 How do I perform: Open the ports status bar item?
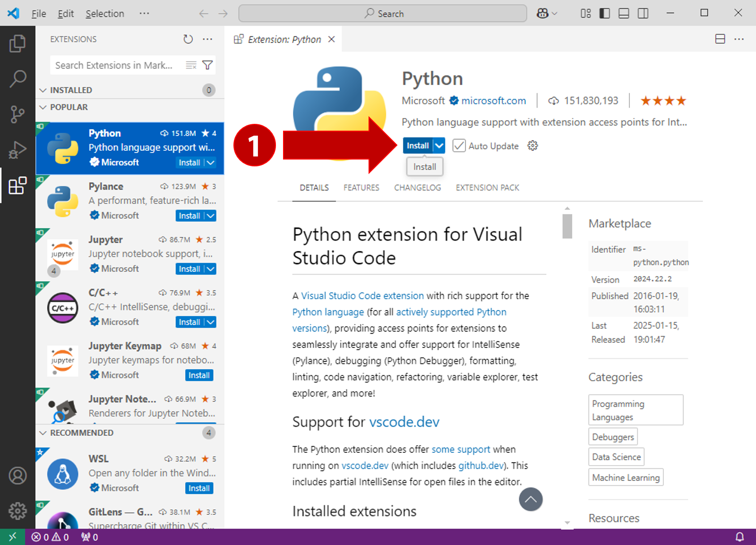point(89,537)
